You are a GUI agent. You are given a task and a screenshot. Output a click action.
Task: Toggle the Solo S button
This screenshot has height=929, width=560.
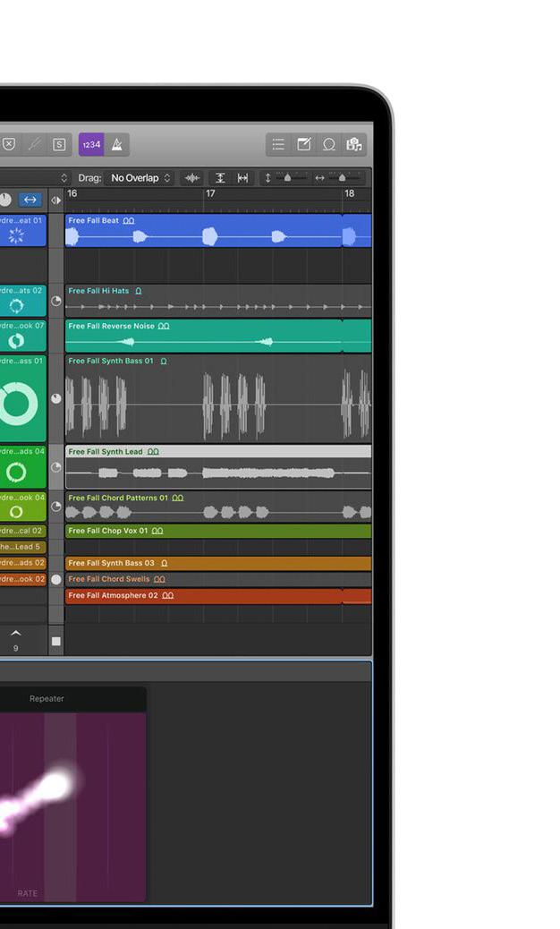click(x=59, y=145)
